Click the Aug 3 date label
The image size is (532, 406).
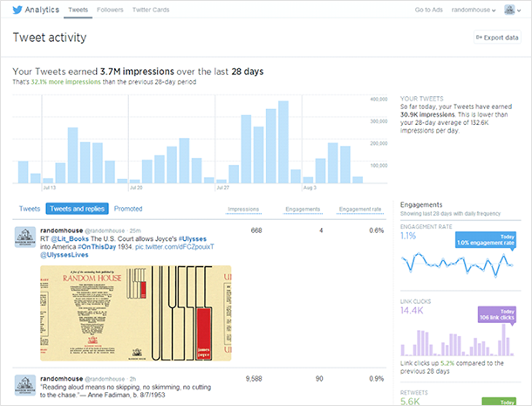pyautogui.click(x=310, y=188)
